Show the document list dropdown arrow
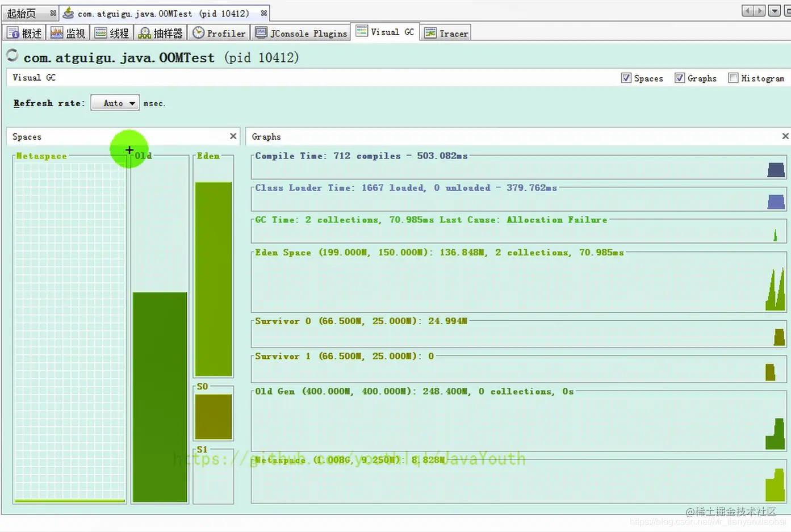The image size is (791, 532). [x=775, y=11]
